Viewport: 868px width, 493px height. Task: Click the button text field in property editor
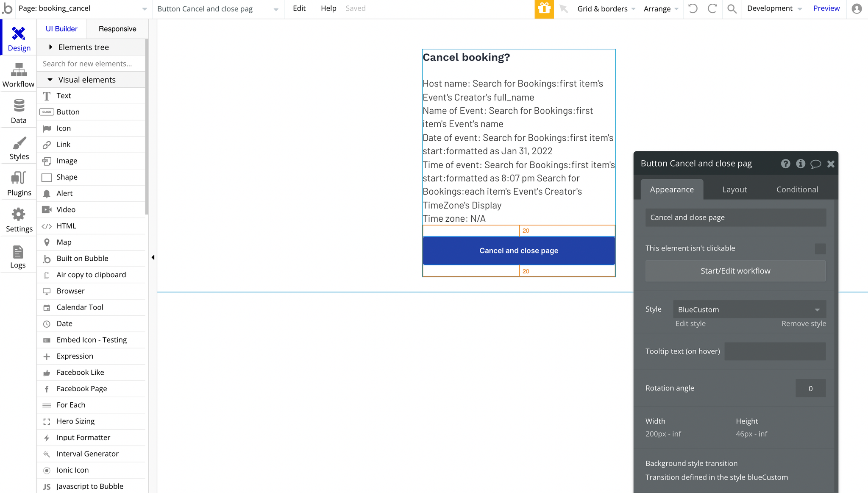[735, 217]
